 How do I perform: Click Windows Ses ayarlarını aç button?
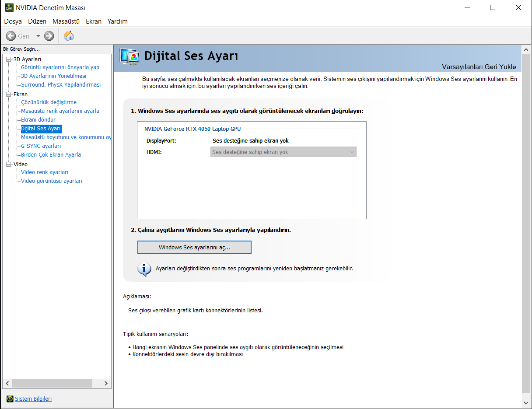coord(194,247)
